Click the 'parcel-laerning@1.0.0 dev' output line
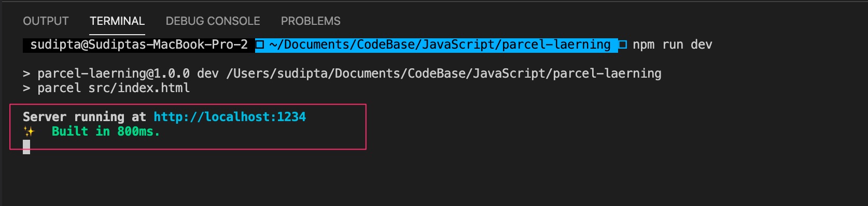This screenshot has height=206, width=868. pyautogui.click(x=342, y=73)
